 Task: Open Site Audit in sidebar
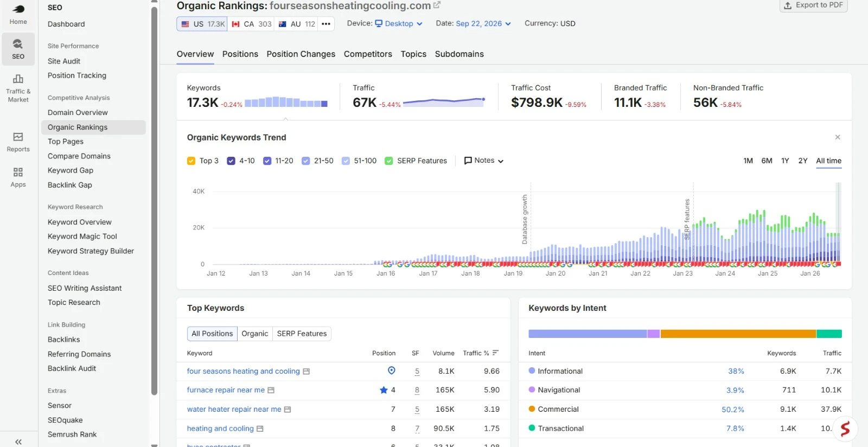point(64,61)
